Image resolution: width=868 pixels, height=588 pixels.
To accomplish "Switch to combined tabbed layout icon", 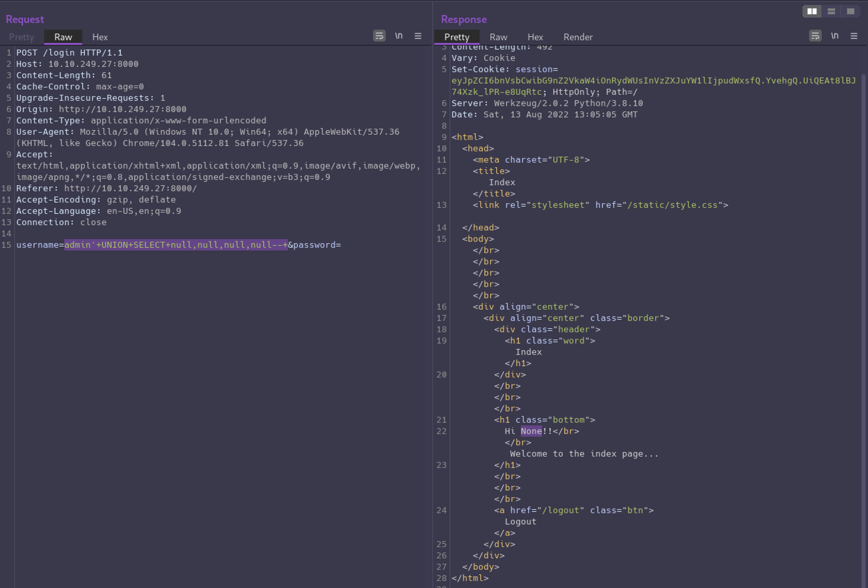I will click(x=850, y=11).
